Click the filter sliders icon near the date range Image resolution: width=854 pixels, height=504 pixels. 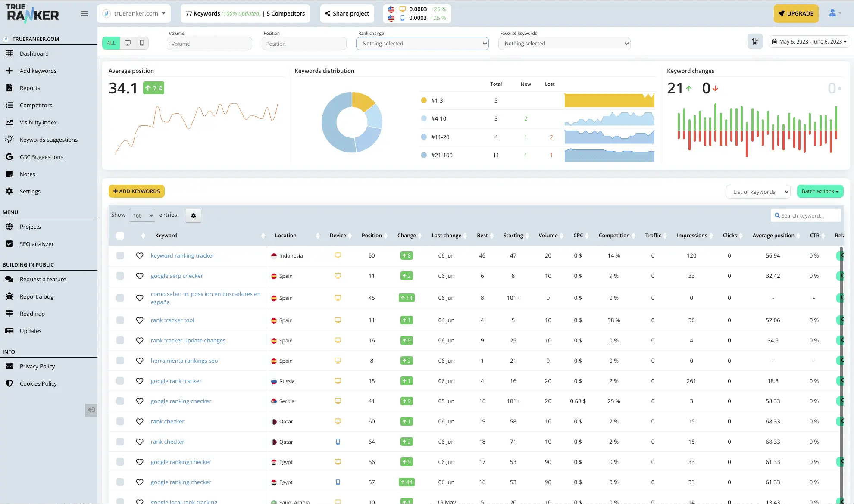(x=755, y=41)
